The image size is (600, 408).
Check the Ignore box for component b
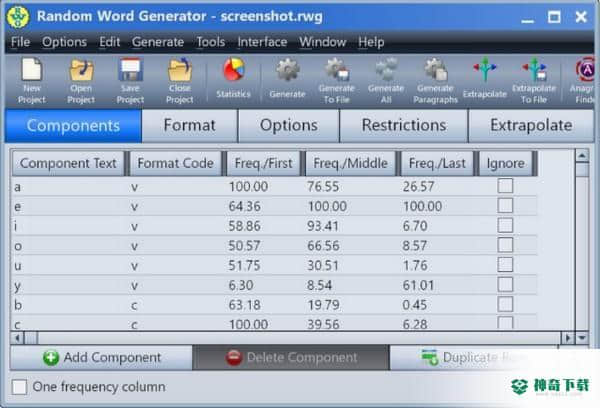click(505, 304)
